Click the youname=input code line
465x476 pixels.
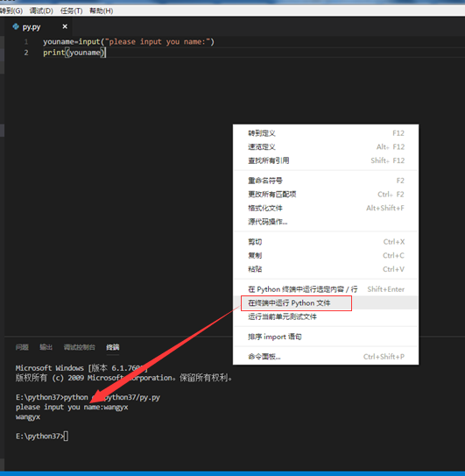tap(129, 41)
